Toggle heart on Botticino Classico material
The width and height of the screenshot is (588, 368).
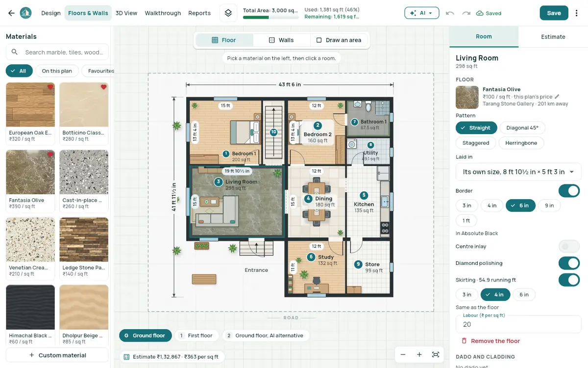pos(103,87)
